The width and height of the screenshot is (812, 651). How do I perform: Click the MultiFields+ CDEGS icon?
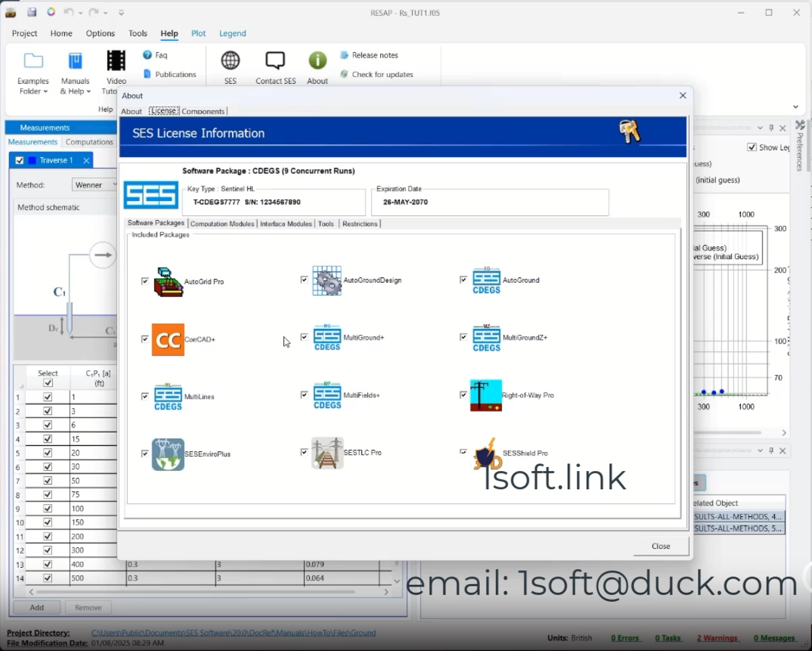[328, 395]
